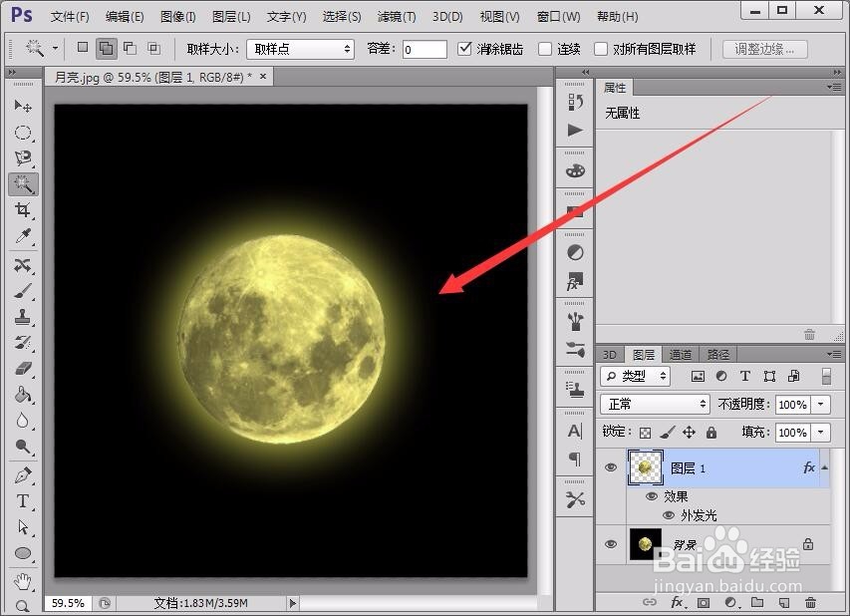This screenshot has height=616, width=850.
Task: Click Subtract from selection mode icon
Action: click(x=131, y=48)
